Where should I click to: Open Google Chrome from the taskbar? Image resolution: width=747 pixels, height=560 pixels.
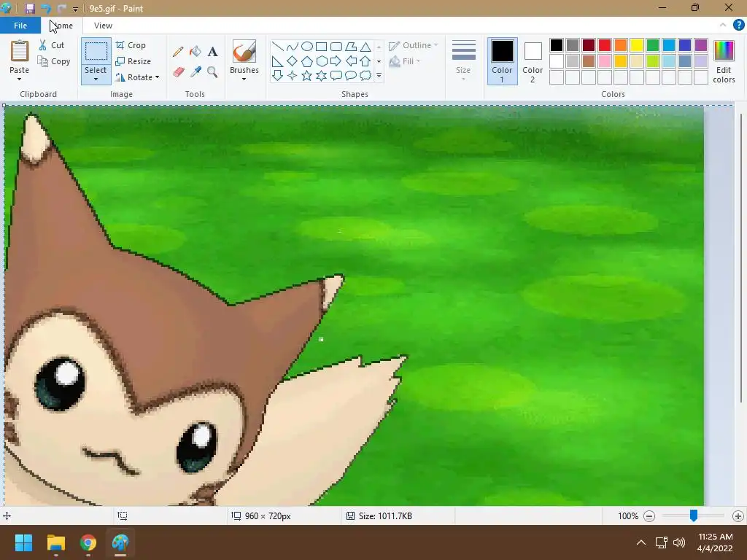(x=88, y=542)
